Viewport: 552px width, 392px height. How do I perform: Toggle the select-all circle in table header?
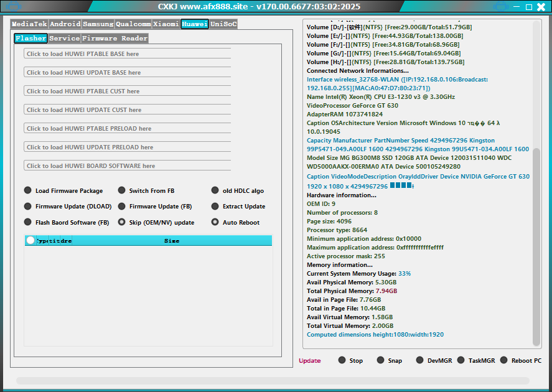30,240
